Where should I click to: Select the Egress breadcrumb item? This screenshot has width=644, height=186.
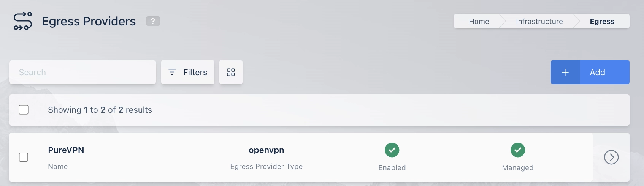[602, 22]
